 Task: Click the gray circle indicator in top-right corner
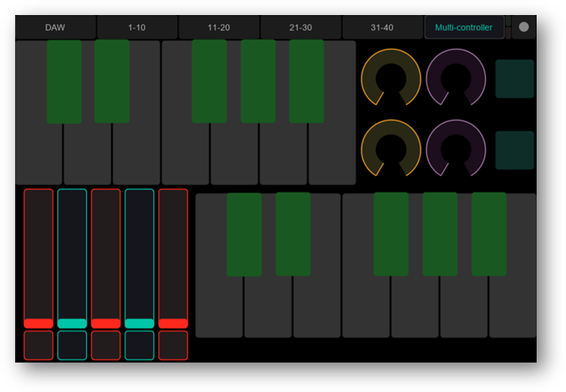coord(524,27)
